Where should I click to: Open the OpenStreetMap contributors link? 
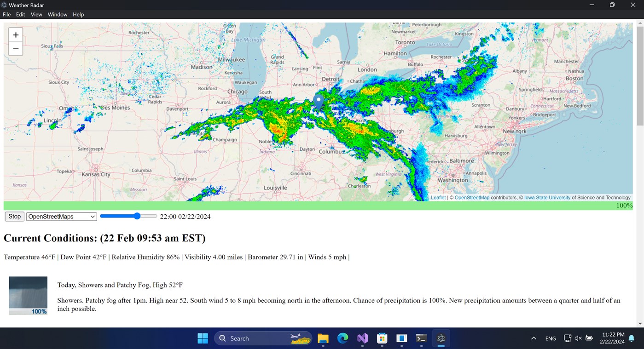click(472, 197)
